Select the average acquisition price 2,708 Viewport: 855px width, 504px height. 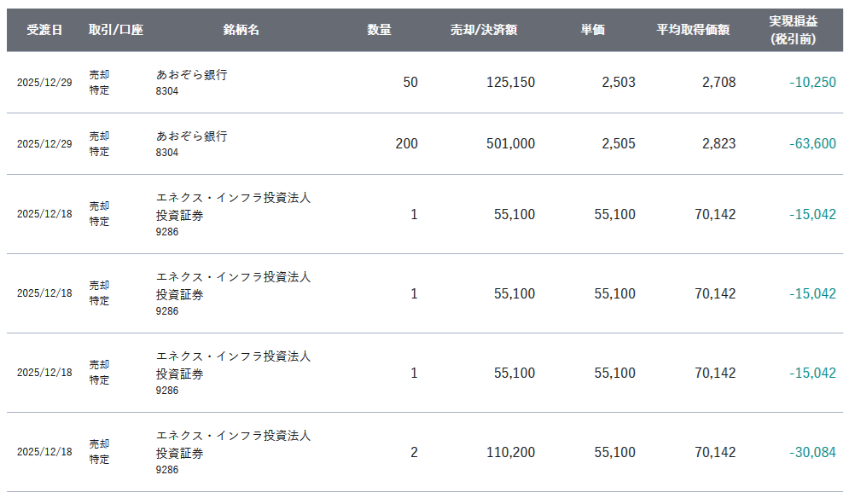click(718, 83)
